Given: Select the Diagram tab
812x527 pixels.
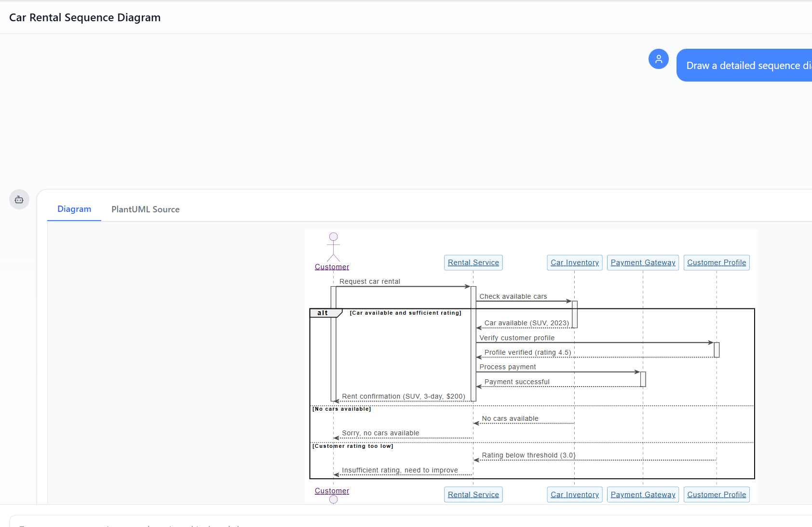Looking at the screenshot, I should click(x=74, y=209).
